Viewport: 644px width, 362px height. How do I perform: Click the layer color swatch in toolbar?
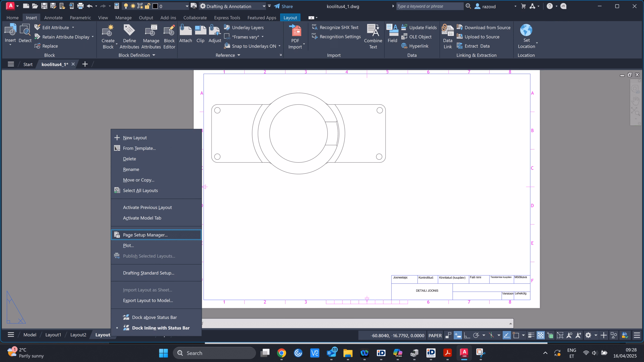pyautogui.click(x=155, y=6)
